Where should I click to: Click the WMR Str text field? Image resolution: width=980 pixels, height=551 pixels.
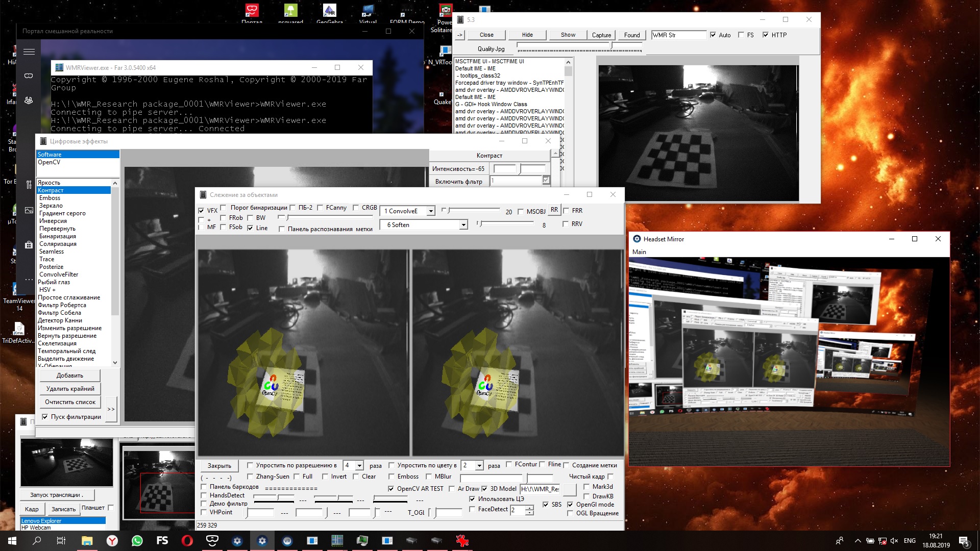point(678,35)
